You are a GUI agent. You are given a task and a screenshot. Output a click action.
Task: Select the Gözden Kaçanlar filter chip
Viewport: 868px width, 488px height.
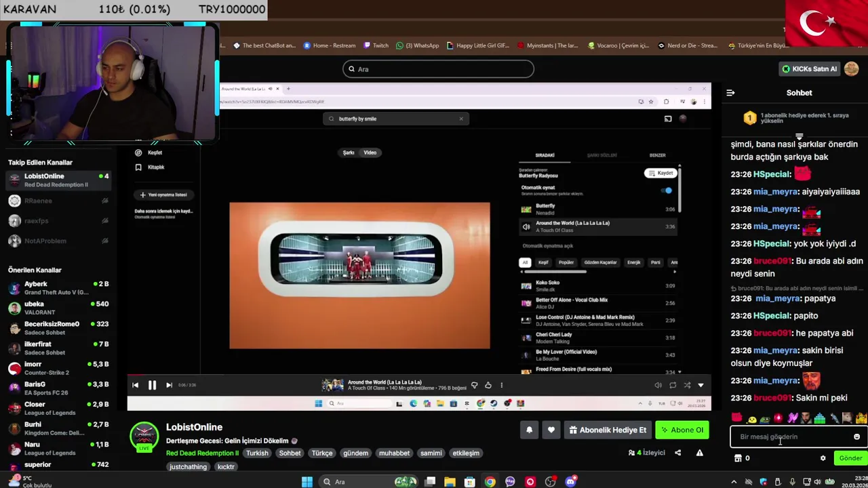[600, 262]
